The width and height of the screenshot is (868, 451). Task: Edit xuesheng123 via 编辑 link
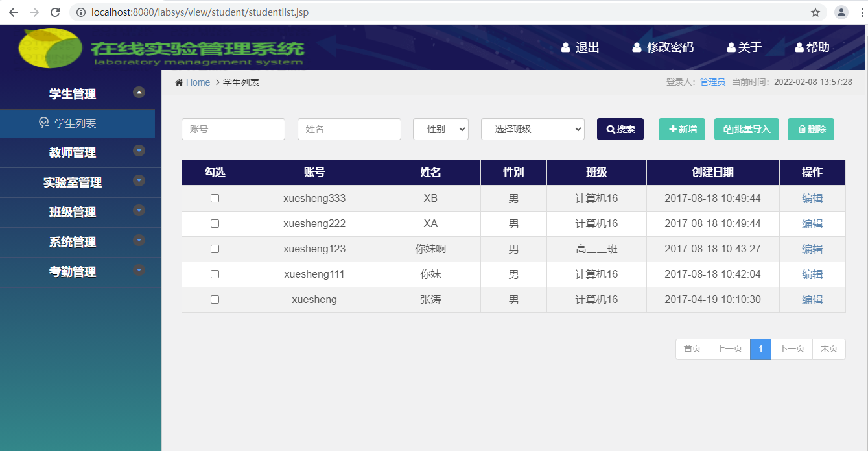click(812, 249)
